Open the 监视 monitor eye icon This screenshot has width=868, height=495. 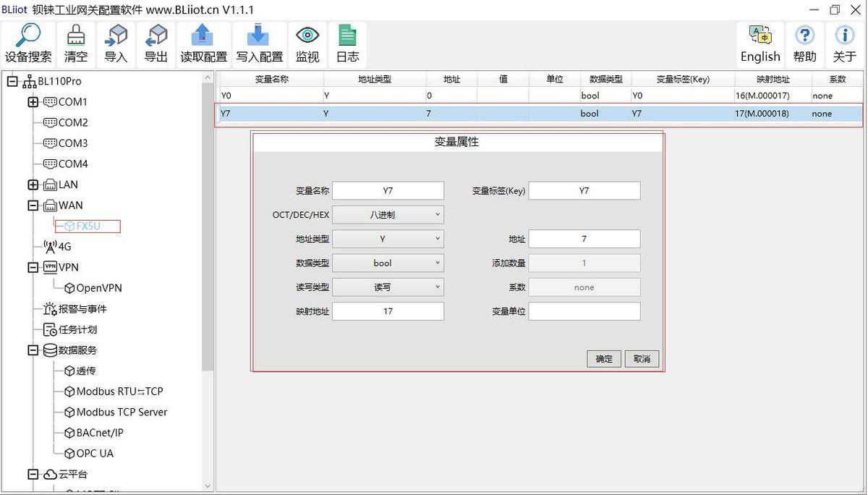pyautogui.click(x=307, y=36)
